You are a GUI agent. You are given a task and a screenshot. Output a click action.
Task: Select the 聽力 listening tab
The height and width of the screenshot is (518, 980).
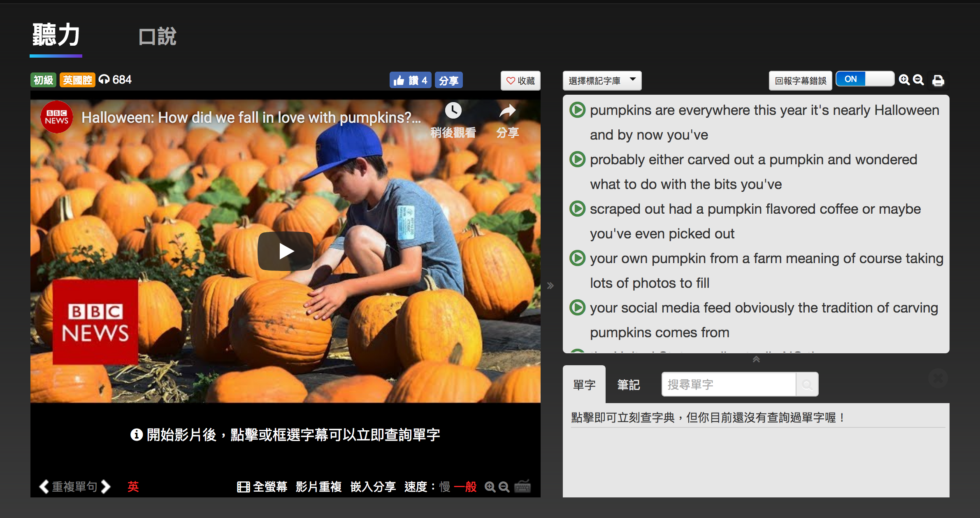tap(56, 35)
